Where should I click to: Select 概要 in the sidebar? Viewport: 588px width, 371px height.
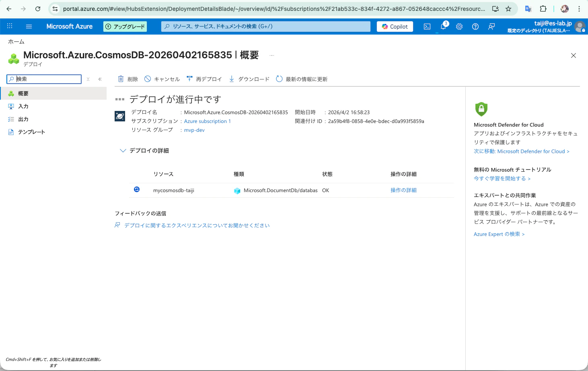[x=53, y=93]
